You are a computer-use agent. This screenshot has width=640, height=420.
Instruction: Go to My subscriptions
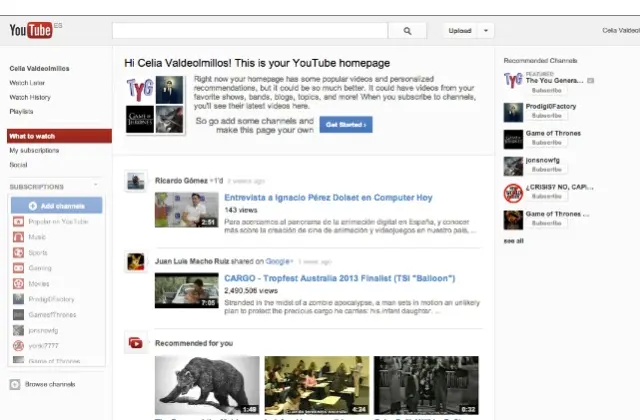[x=34, y=150]
